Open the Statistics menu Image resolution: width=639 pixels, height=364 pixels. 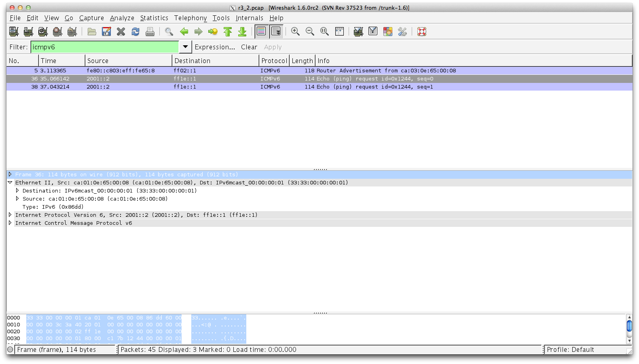pyautogui.click(x=154, y=18)
